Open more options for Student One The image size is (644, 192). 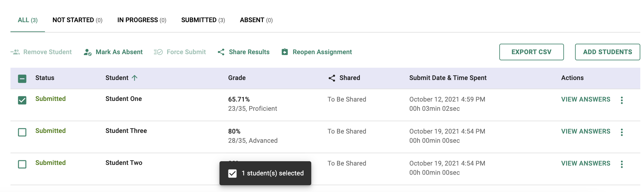(622, 100)
